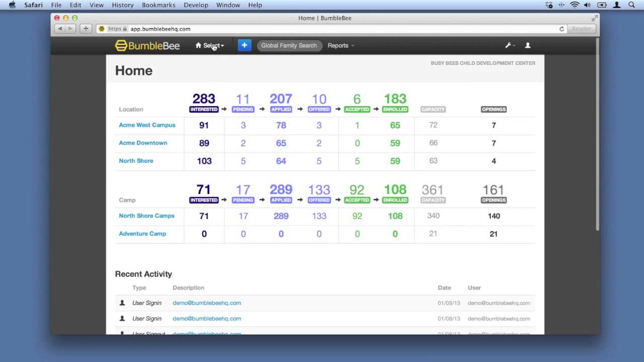This screenshot has width=644, height=362.
Task: Open North Shore Camps link
Action: [146, 216]
